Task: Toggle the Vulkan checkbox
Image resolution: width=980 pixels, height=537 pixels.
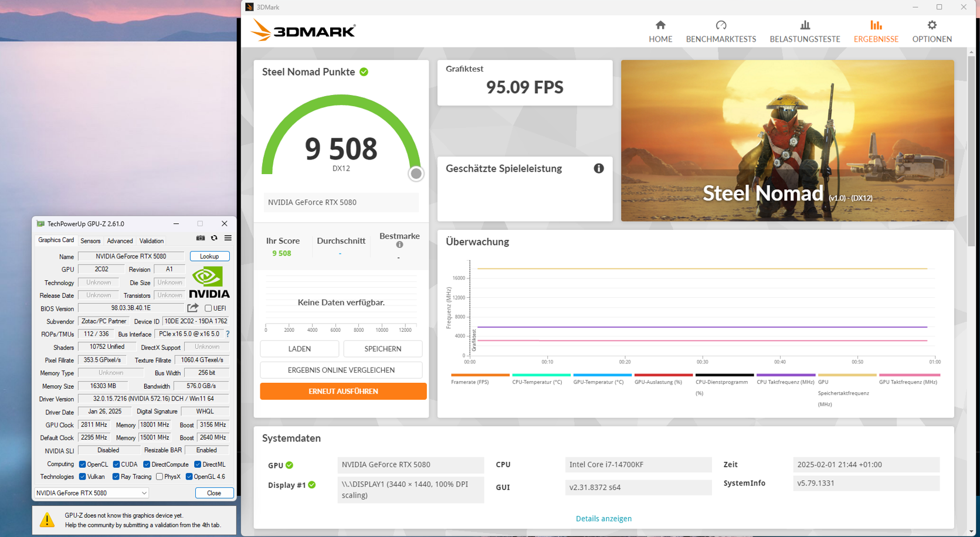Action: pos(82,477)
